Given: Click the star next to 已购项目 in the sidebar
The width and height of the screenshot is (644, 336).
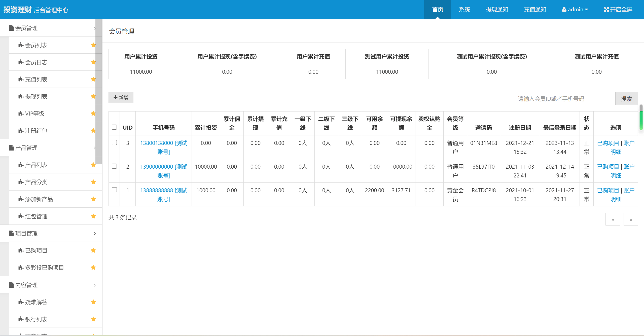Looking at the screenshot, I should (x=93, y=250).
